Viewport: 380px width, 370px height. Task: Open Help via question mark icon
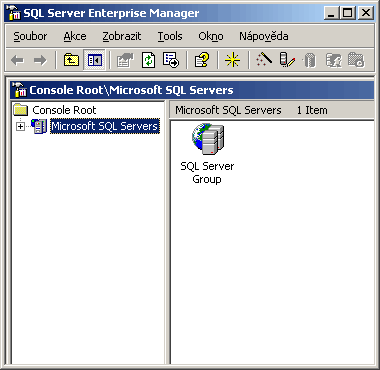(202, 60)
